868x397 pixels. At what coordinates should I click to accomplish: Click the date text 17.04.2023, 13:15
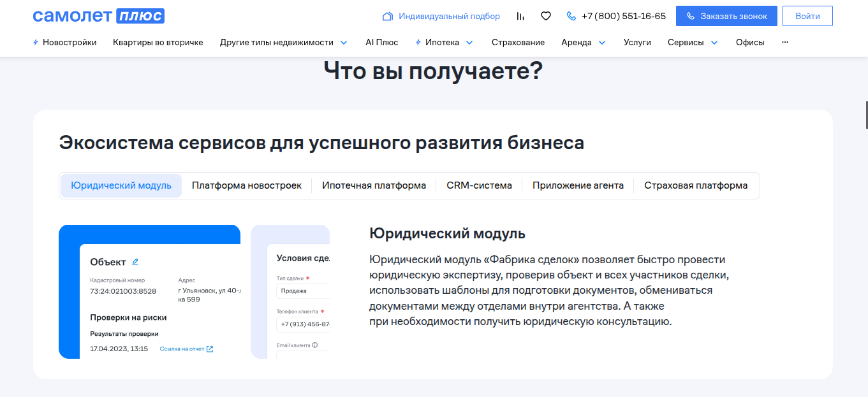click(119, 349)
